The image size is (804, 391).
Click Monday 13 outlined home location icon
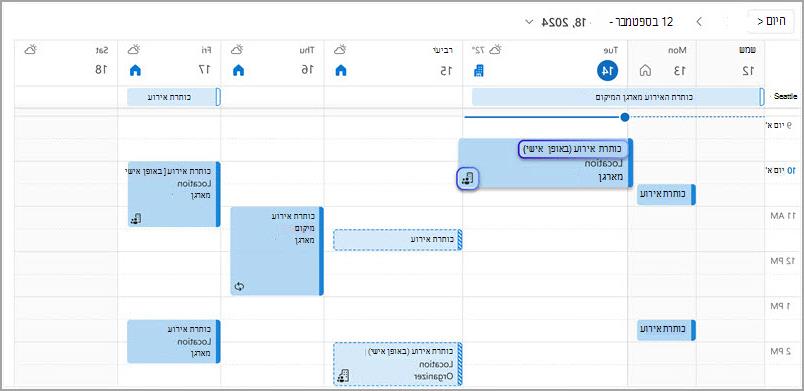coord(646,71)
